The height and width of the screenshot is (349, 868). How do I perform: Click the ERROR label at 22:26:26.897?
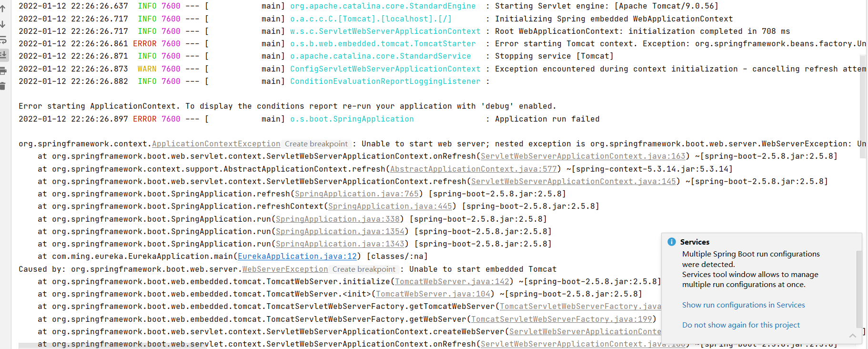pyautogui.click(x=145, y=119)
